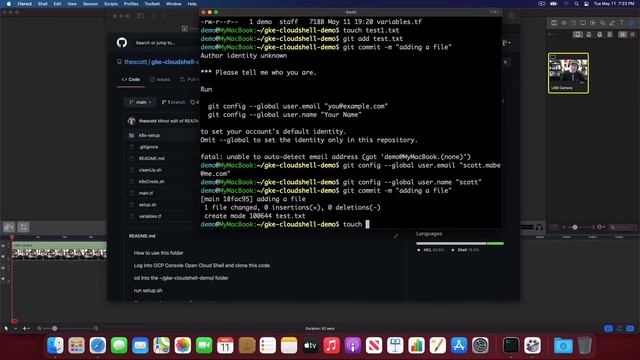This screenshot has height=360, width=640.
Task: Open the Trash in the Dock
Action: tap(584, 346)
